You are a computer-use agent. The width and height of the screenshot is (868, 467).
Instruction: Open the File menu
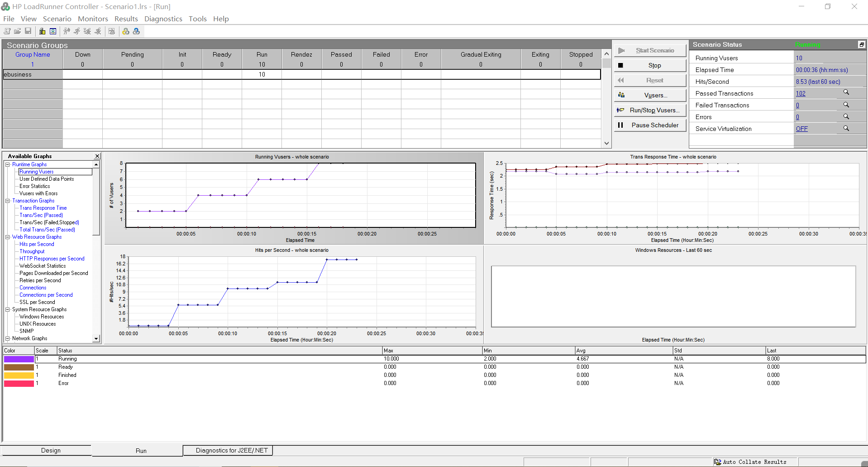tap(9, 19)
